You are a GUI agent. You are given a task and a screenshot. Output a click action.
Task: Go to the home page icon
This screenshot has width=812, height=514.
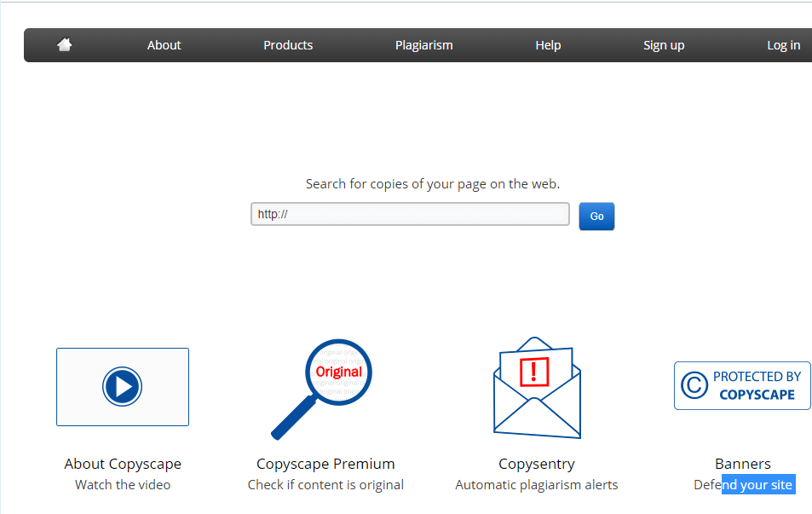[64, 45]
